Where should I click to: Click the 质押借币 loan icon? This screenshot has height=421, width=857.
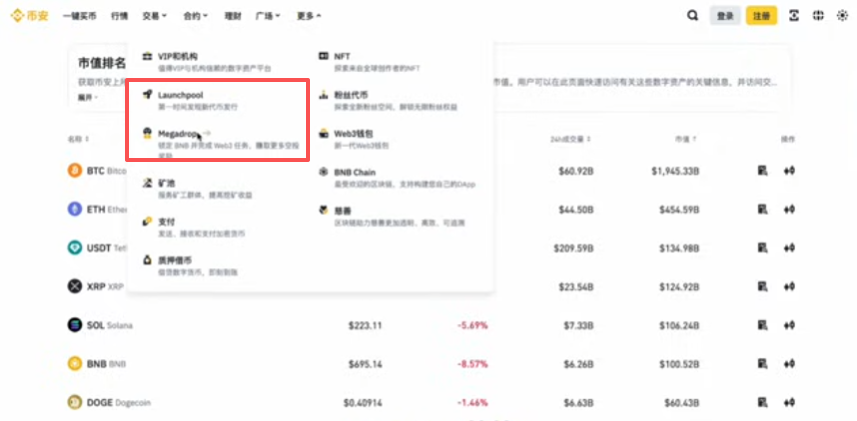point(147,260)
